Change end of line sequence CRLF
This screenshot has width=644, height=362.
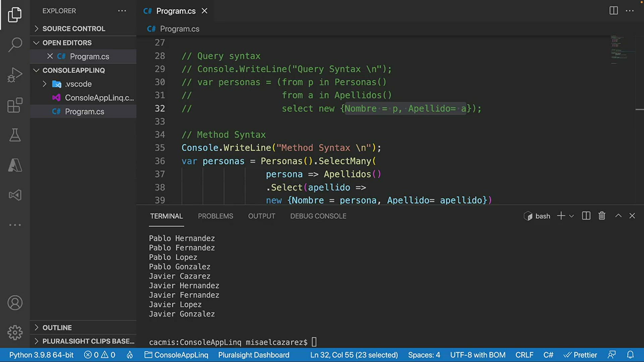(524, 355)
